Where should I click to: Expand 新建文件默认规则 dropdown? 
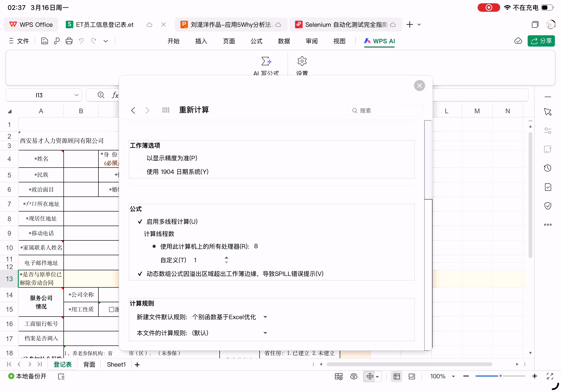tap(265, 317)
